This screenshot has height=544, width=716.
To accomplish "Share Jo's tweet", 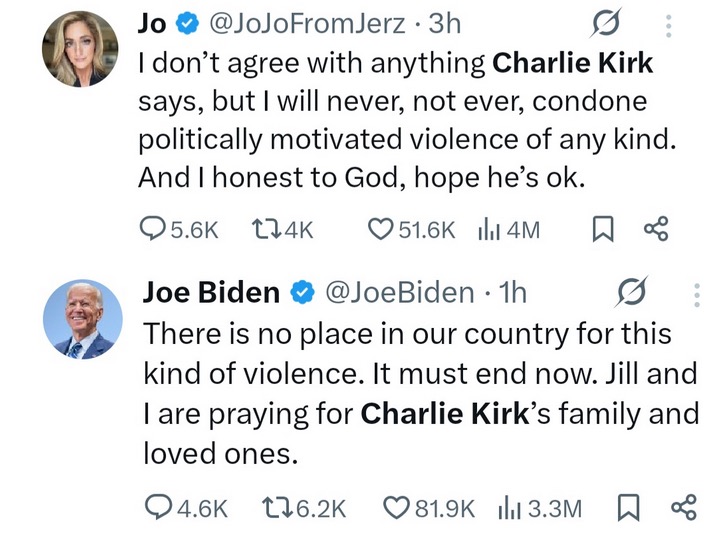I will tap(655, 230).
